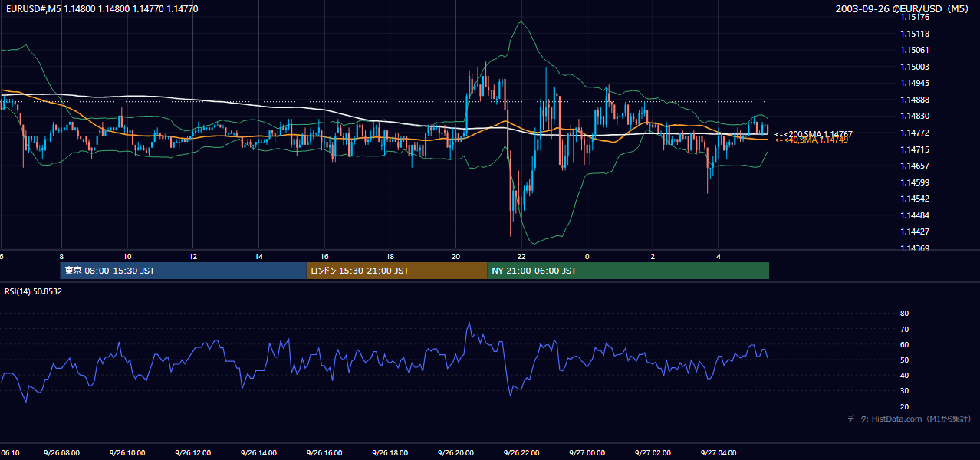Click RSI scale value 60
The height and width of the screenshot is (460, 980).
point(904,344)
